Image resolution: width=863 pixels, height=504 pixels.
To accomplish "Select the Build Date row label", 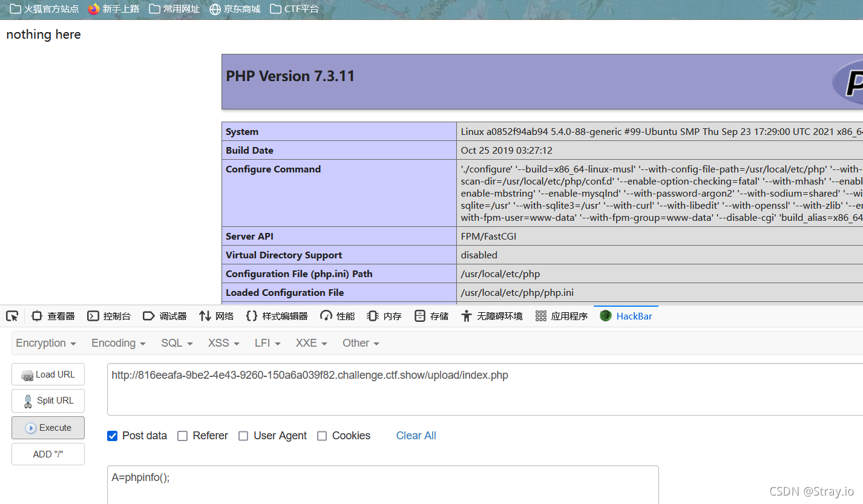I will (x=249, y=150).
